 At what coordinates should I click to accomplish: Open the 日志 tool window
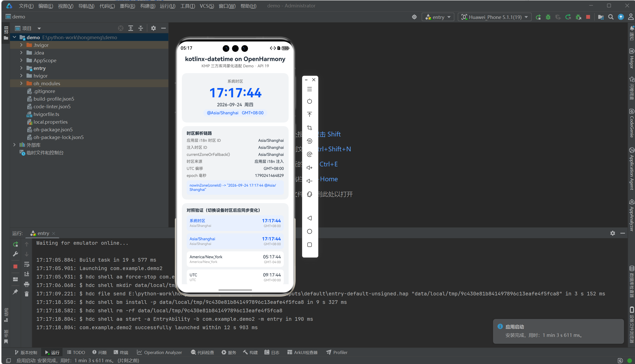tap(272, 352)
